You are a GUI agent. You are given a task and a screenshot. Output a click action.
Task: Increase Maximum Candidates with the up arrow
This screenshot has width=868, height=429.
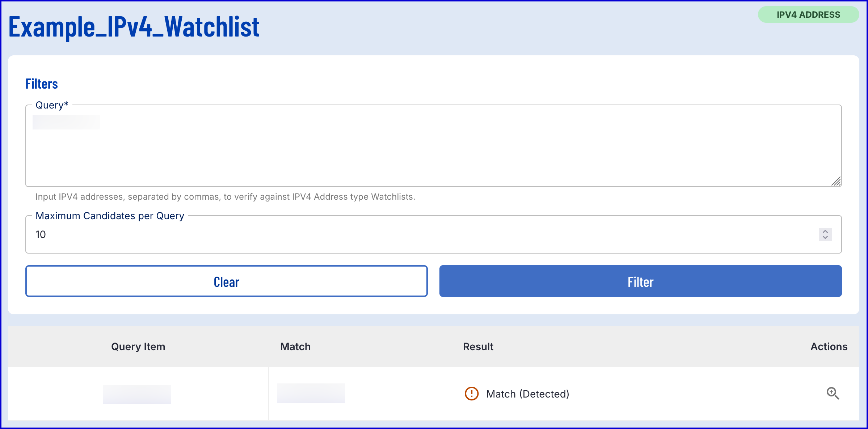coord(825,232)
